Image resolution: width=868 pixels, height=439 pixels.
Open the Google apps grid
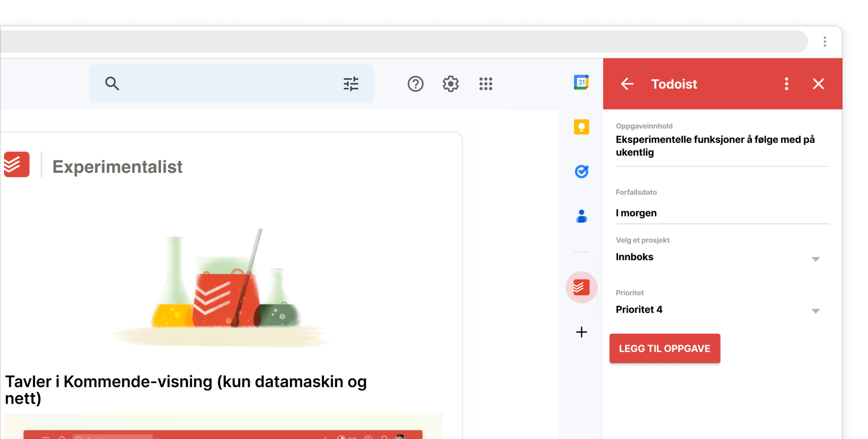pos(486,84)
